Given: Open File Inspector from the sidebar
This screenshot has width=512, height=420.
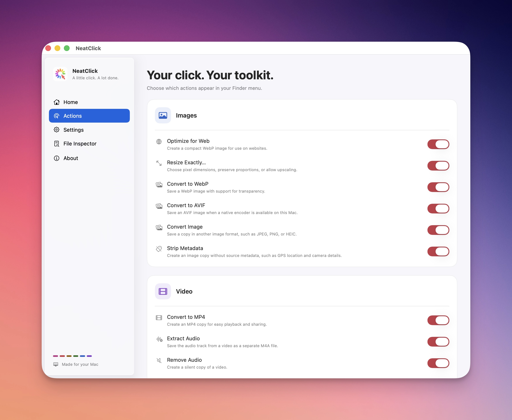Looking at the screenshot, I should coord(89,143).
